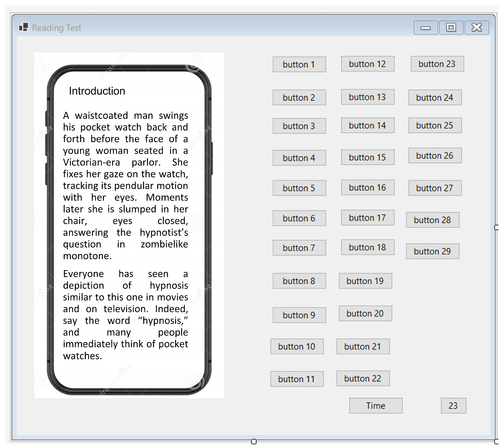Click button 1
502x448 pixels.
point(299,65)
